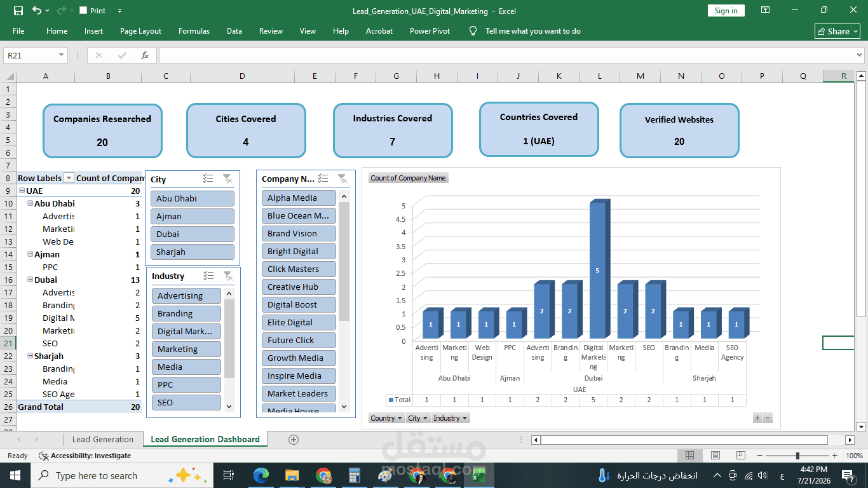This screenshot has height=488, width=868.
Task: Click the Insert Function fx icon
Action: click(145, 55)
